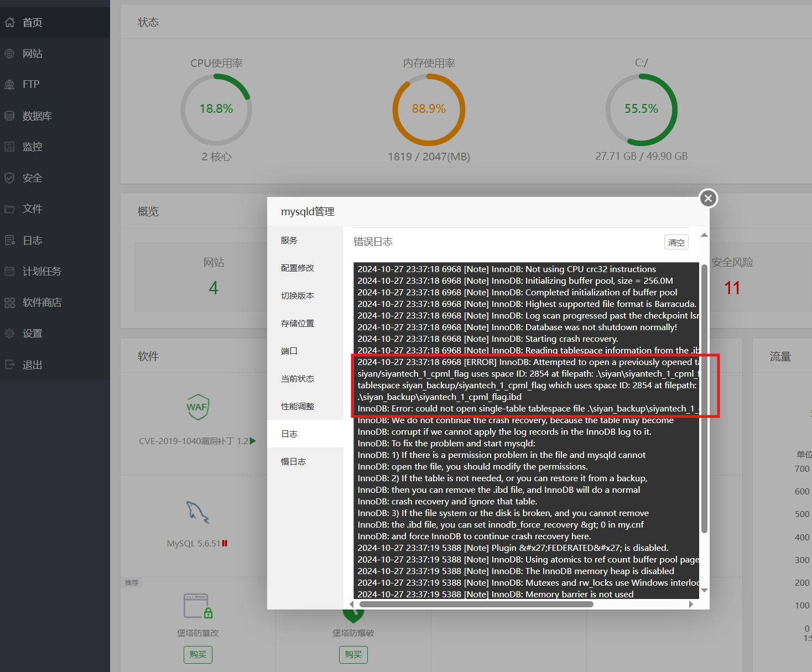The image size is (812, 672).
Task: Click the 堡塔防篡改 browser lock icon
Action: pos(198,606)
